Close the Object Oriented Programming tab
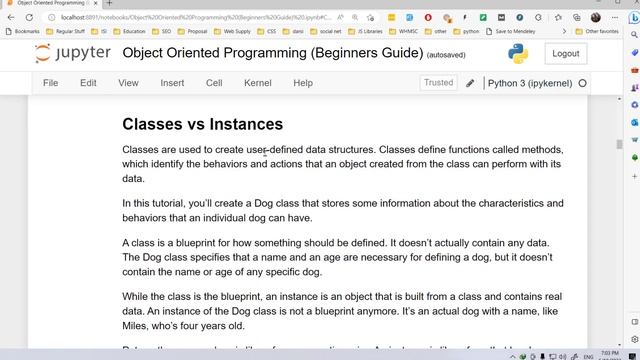 point(96,3)
